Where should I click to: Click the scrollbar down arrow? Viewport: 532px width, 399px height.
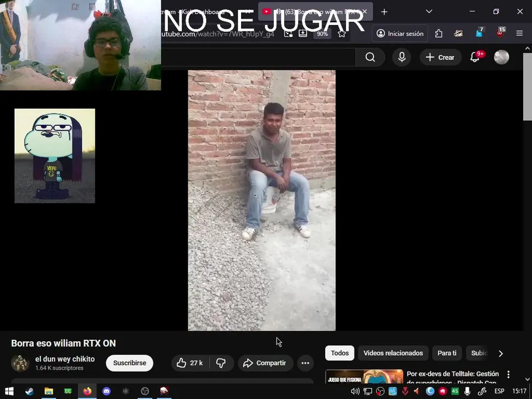point(527,379)
